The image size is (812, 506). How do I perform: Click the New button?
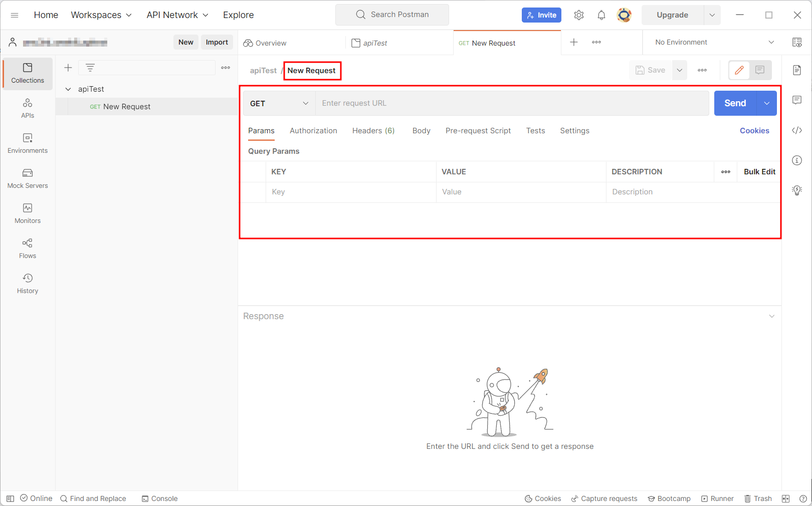(x=186, y=42)
